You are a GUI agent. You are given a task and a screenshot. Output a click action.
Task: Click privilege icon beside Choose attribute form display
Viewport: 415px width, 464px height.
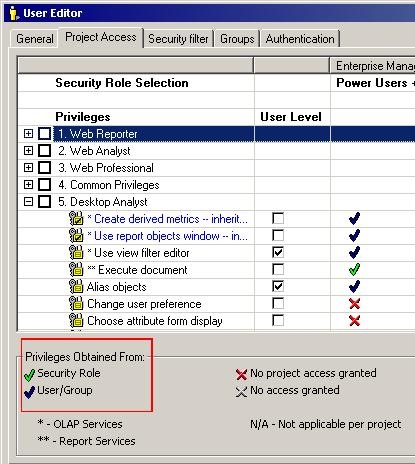[76, 321]
